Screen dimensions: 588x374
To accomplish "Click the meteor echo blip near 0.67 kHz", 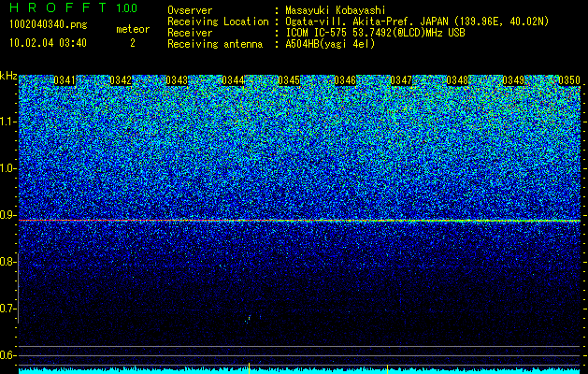I will (248, 320).
